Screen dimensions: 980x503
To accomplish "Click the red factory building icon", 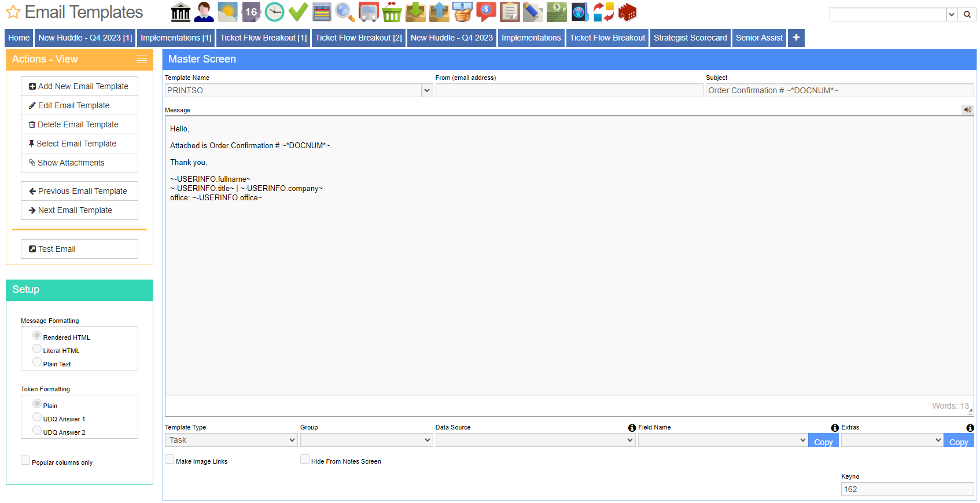I will pyautogui.click(x=627, y=12).
